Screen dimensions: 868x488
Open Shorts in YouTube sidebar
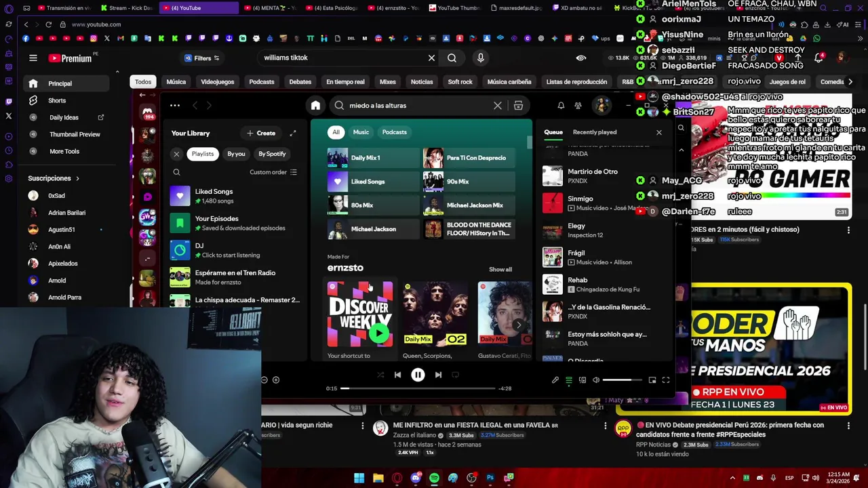pyautogui.click(x=57, y=100)
